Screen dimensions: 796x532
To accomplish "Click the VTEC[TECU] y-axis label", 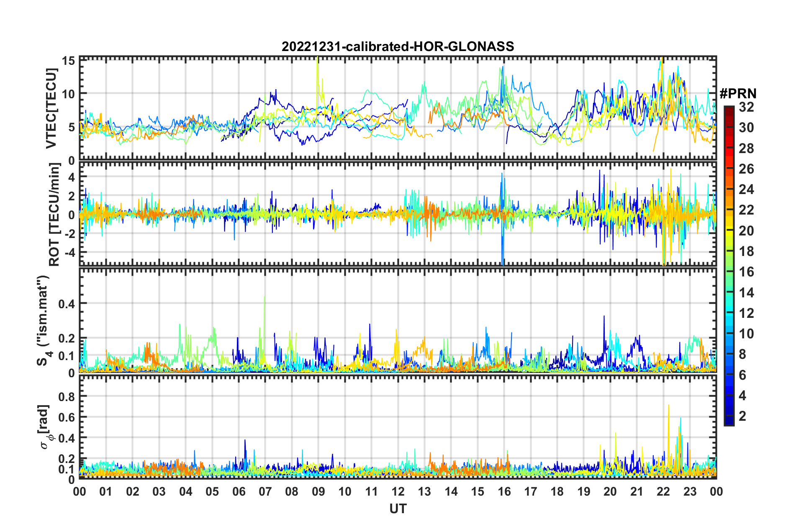I will (x=51, y=109).
